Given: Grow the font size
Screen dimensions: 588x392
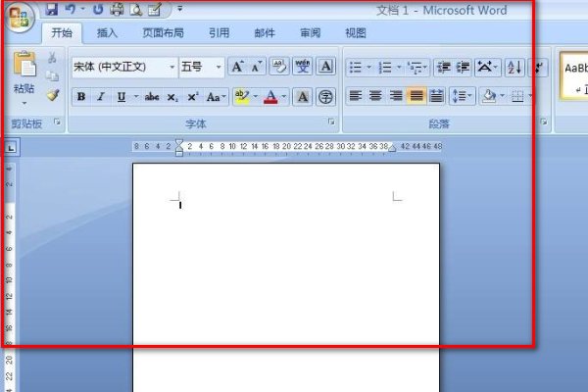Looking at the screenshot, I should (x=238, y=67).
